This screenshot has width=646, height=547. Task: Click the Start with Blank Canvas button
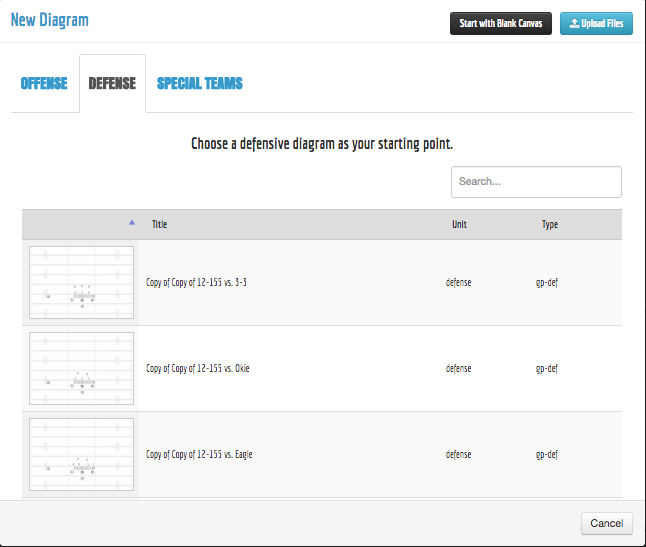point(500,23)
